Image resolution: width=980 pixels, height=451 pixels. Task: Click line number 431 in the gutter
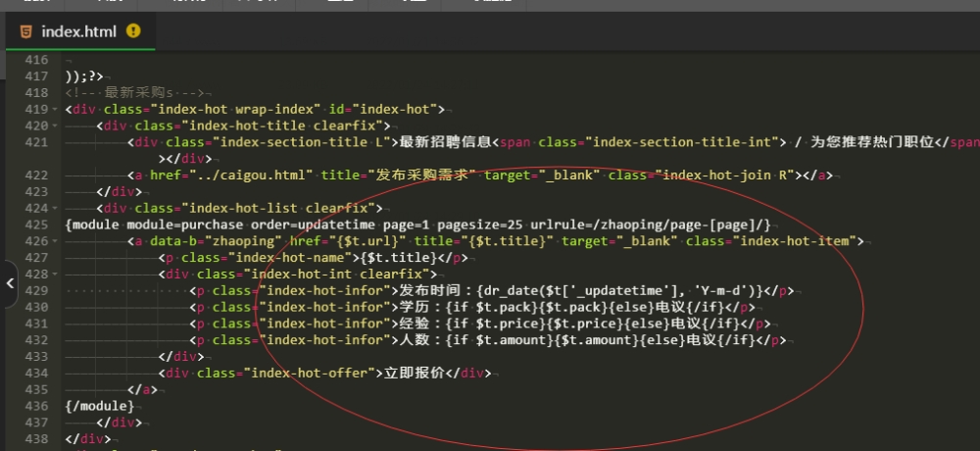click(x=36, y=324)
